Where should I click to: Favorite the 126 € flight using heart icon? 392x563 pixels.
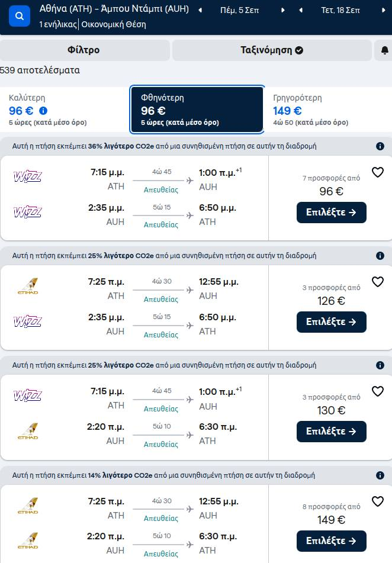tap(378, 282)
